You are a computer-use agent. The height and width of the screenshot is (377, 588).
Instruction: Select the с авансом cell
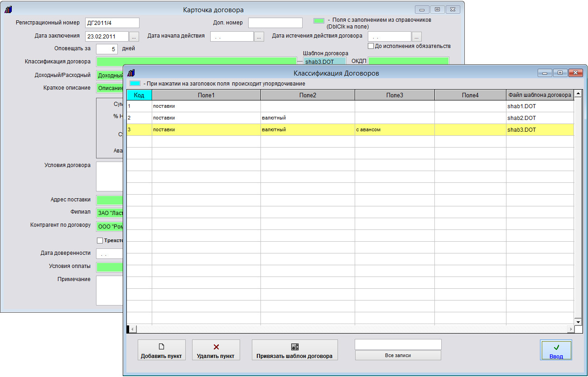pos(395,130)
